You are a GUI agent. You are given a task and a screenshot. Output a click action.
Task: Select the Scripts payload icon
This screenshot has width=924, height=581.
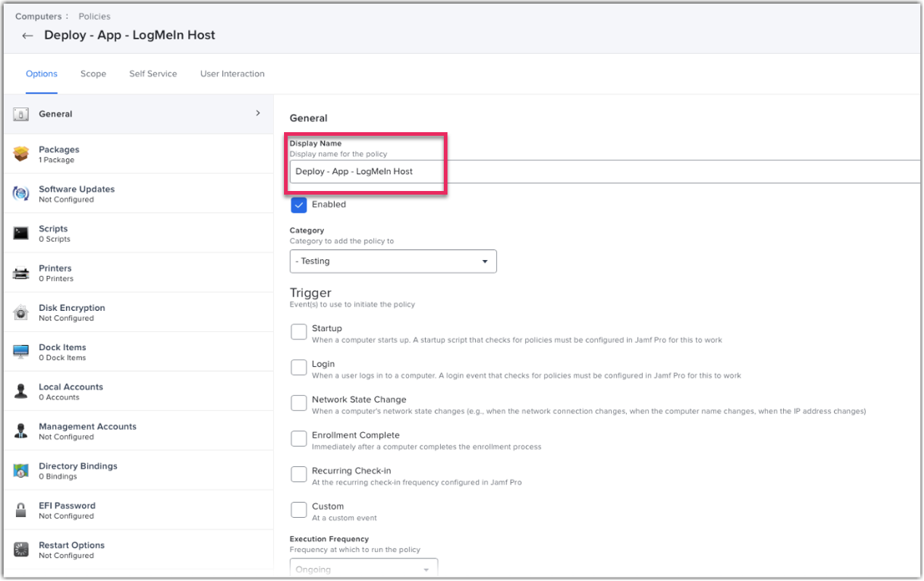pos(21,232)
